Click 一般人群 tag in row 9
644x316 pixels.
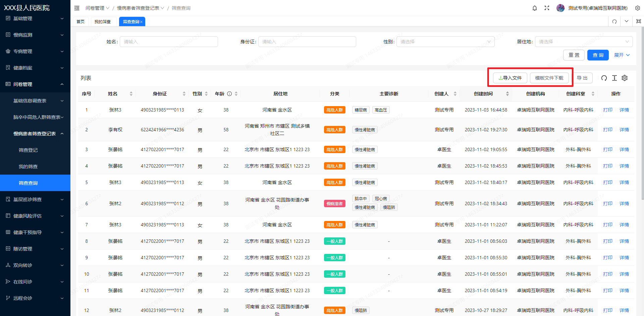pyautogui.click(x=335, y=258)
